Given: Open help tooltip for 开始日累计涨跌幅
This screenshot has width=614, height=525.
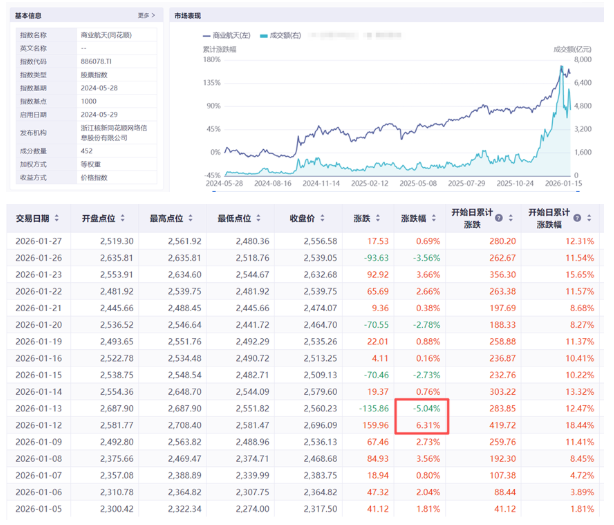Looking at the screenshot, I should 577,218.
